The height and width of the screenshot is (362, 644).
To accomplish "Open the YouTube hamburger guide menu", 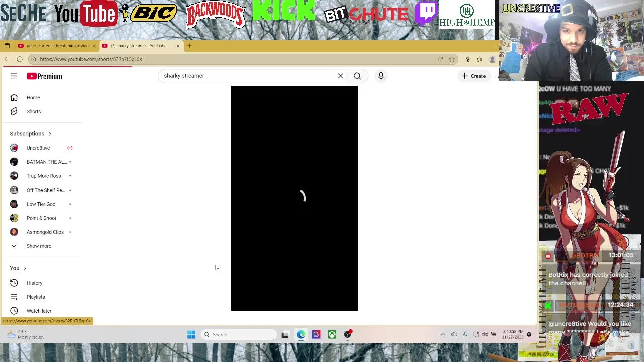I will pos(14,76).
